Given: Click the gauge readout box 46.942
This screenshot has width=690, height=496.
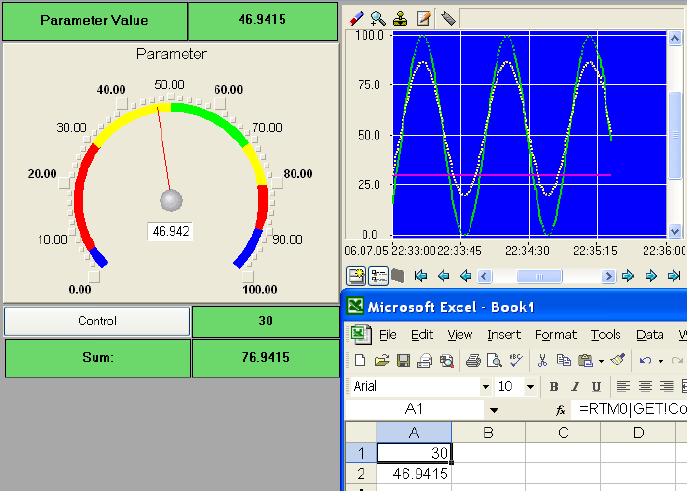Looking at the screenshot, I should coord(171,231).
